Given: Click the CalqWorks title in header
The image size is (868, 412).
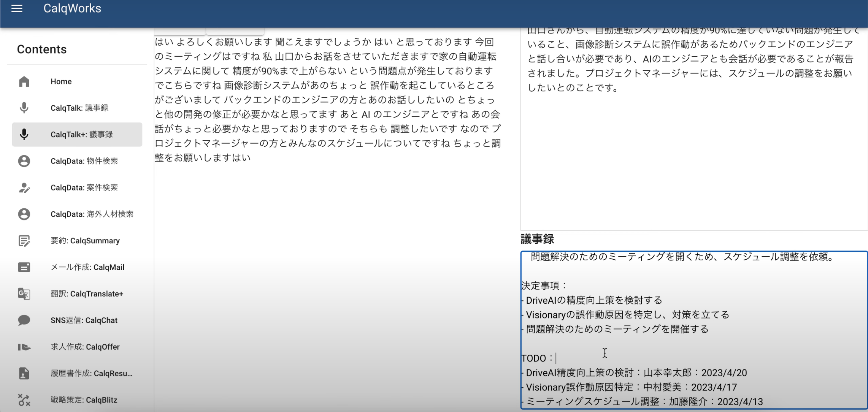Looking at the screenshot, I should coord(72,8).
